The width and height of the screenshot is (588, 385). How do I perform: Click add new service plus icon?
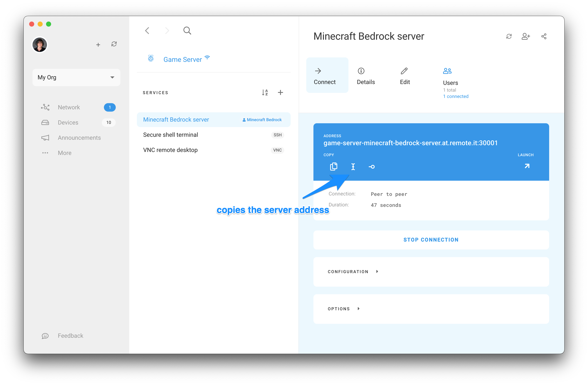tap(280, 92)
